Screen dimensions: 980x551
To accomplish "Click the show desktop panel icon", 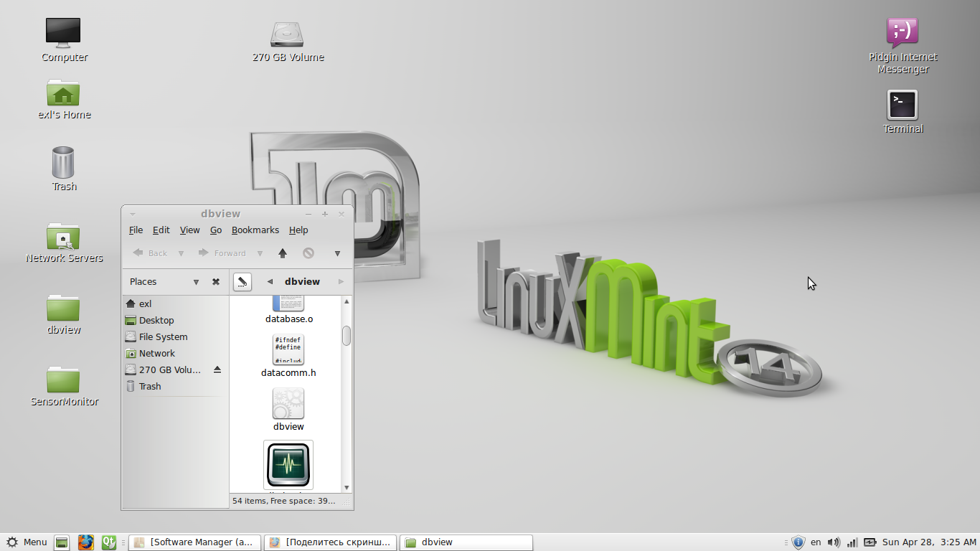I will pos(62,542).
